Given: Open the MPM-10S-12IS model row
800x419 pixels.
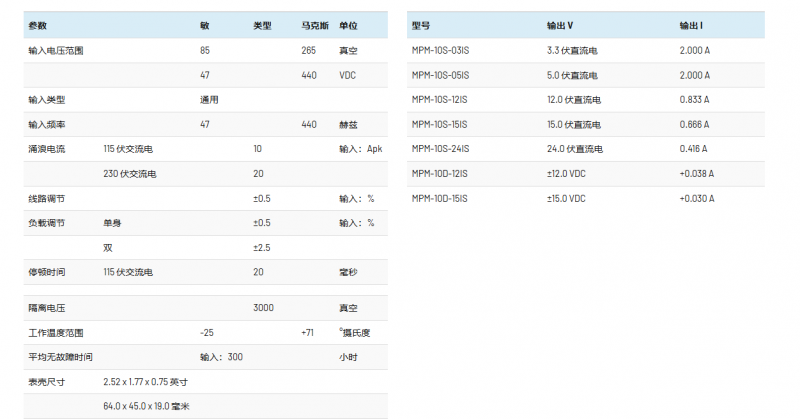Looking at the screenshot, I should pos(440,100).
